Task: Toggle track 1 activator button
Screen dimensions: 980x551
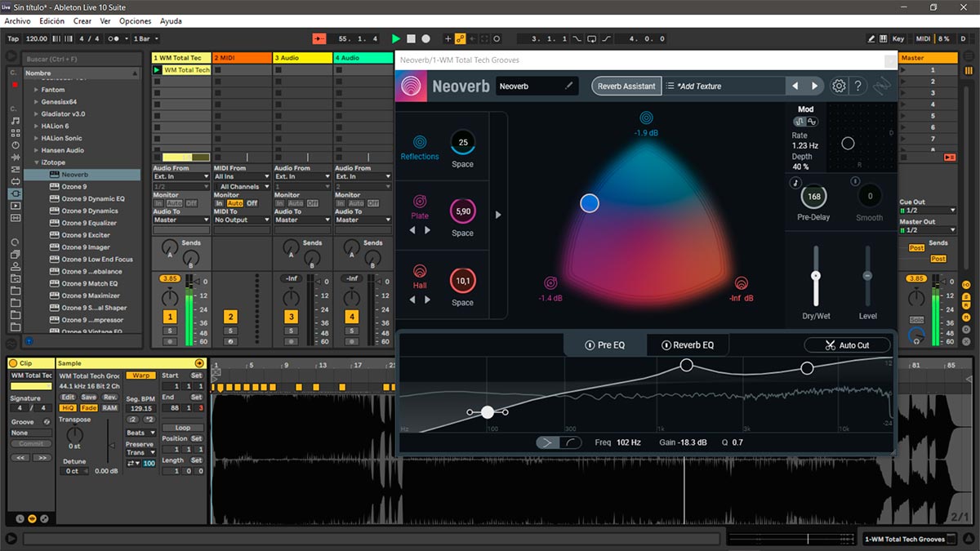Action: (x=170, y=316)
